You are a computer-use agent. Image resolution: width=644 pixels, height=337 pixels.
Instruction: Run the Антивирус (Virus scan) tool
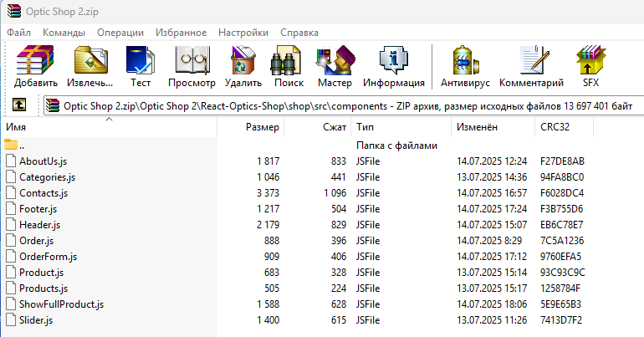(463, 66)
